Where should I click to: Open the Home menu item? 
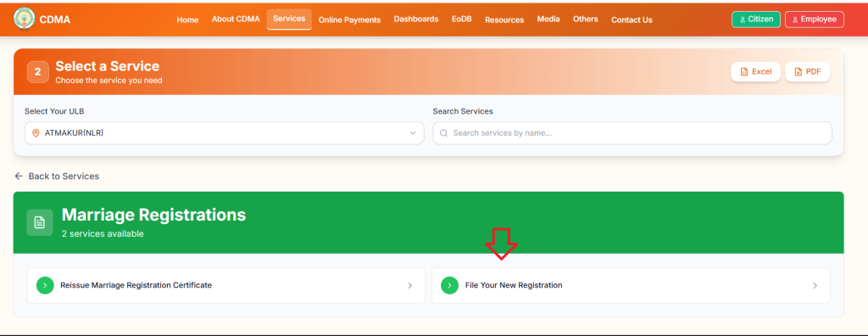coord(187,20)
